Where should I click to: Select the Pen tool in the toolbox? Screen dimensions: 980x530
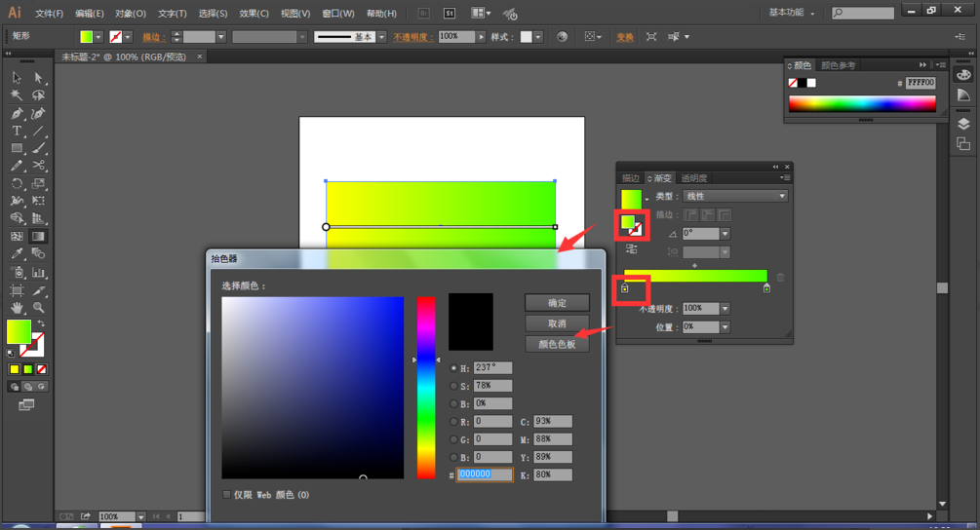coord(17,113)
